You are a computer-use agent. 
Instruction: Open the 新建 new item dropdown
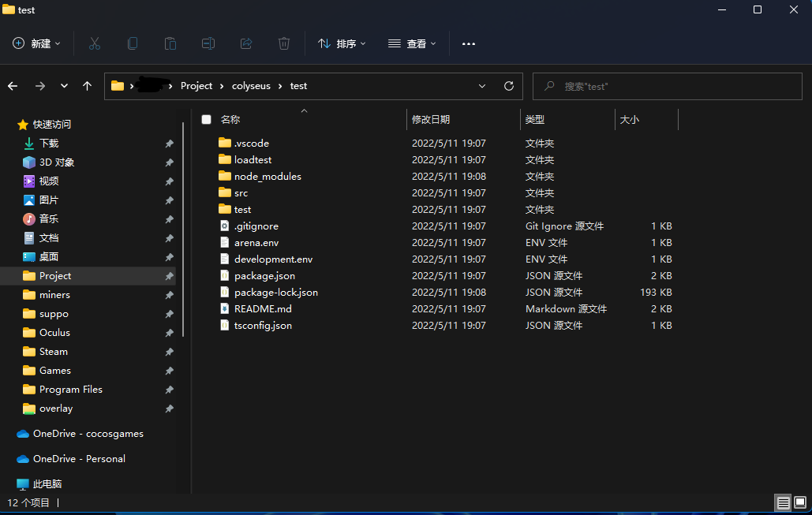tap(36, 43)
